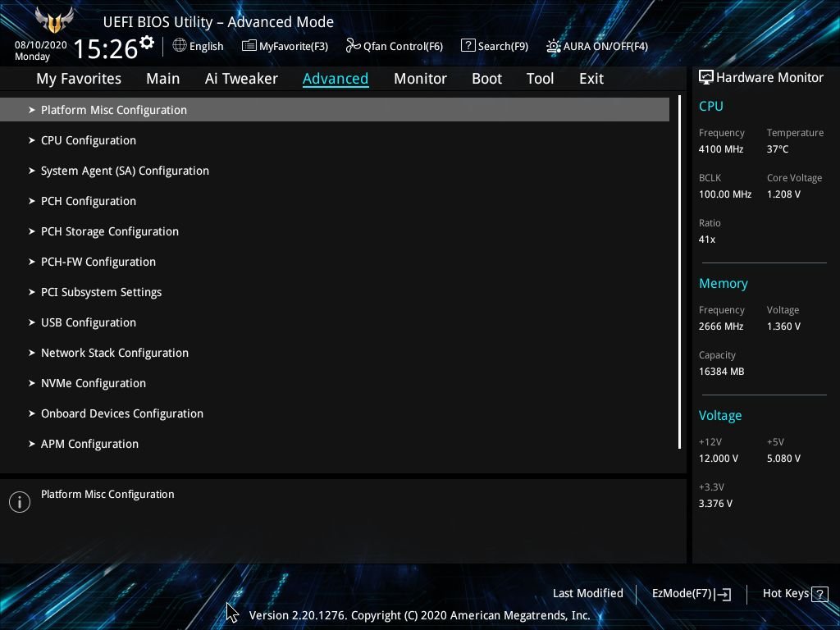840x630 pixels.
Task: Expand arrow beside CPU Configuration
Action: 32,140
